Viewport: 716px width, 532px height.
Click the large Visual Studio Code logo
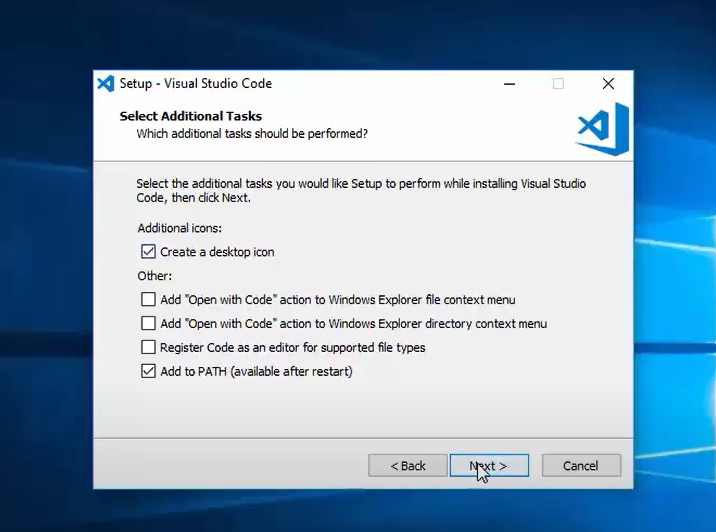(602, 129)
